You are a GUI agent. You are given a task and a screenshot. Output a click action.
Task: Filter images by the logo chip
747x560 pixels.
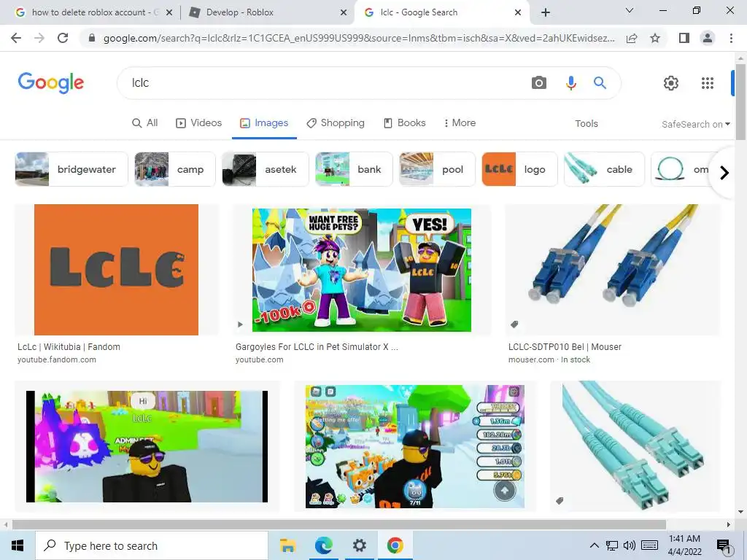pyautogui.click(x=519, y=169)
